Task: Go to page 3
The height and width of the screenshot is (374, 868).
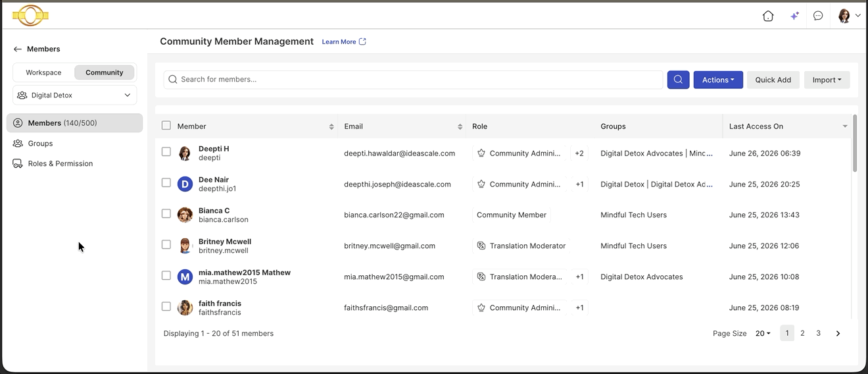Action: click(819, 334)
